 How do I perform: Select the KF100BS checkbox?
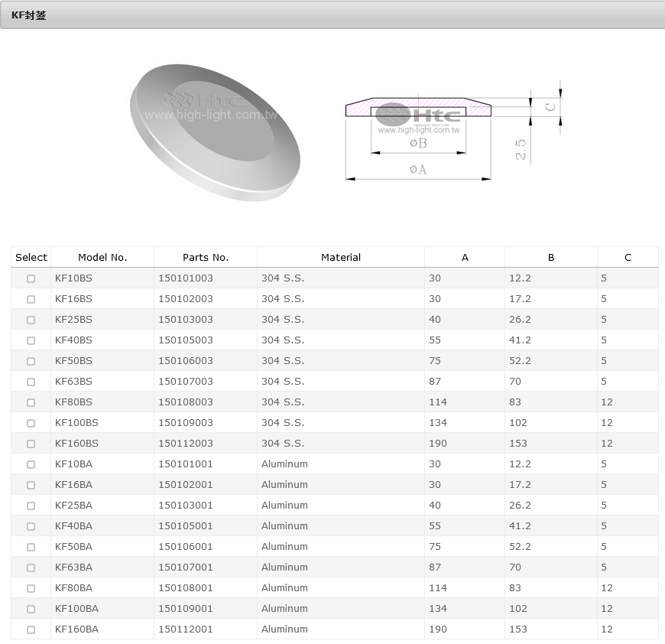point(31,423)
